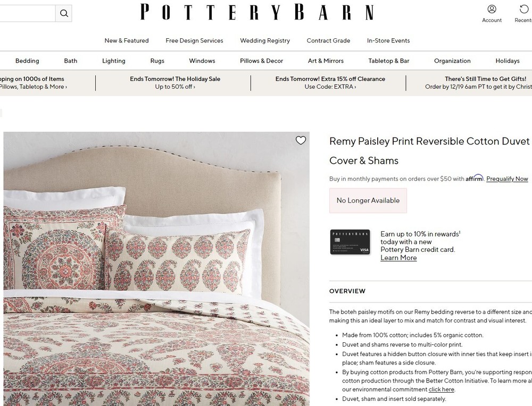Go to Wedding Registry
This screenshot has height=406, width=532.
pos(265,41)
